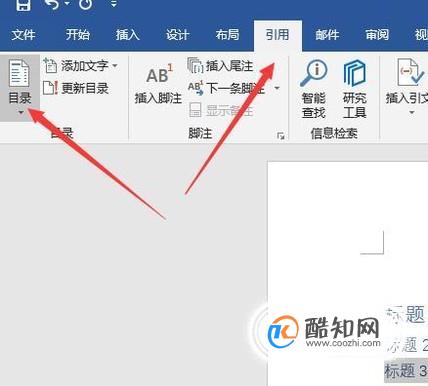This screenshot has height=386, width=428.
Task: Click 更新目录 update table icon
Action: click(50, 88)
